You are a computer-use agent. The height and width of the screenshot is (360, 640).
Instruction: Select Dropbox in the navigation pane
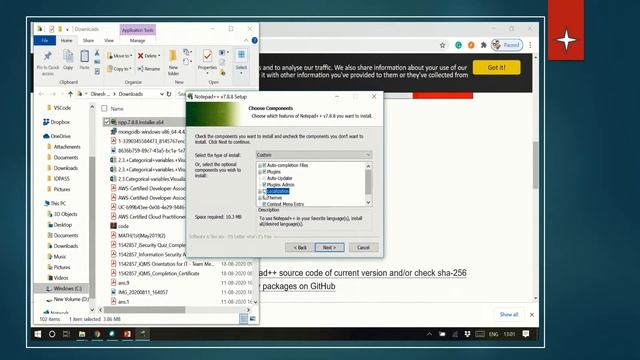[56, 122]
